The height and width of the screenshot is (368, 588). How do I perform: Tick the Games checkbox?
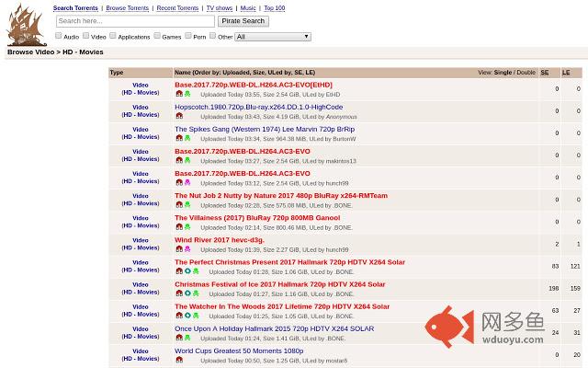click(157, 36)
